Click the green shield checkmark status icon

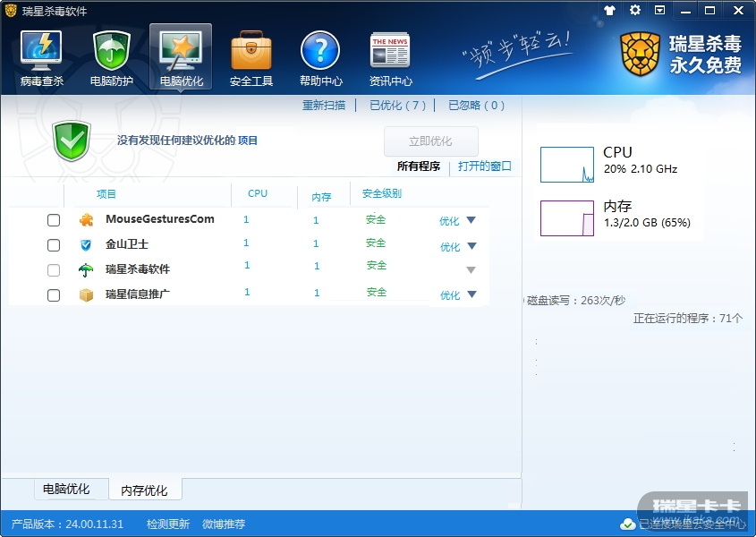click(x=72, y=141)
